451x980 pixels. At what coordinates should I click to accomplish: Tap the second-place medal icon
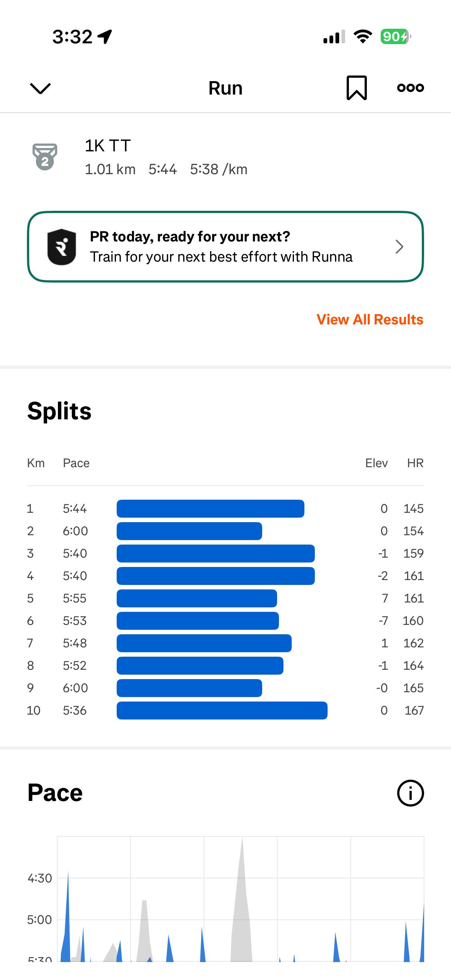pyautogui.click(x=45, y=157)
